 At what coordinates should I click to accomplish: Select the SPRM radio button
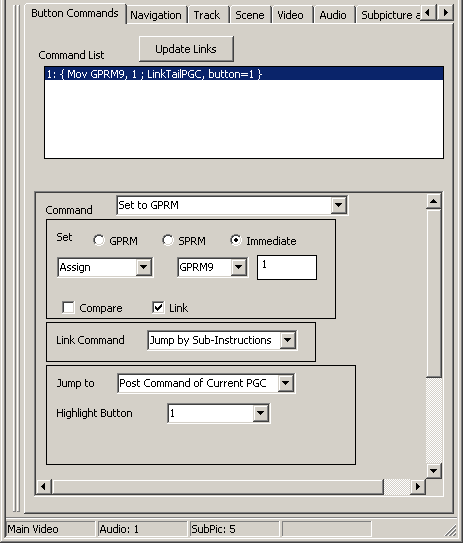pos(168,240)
